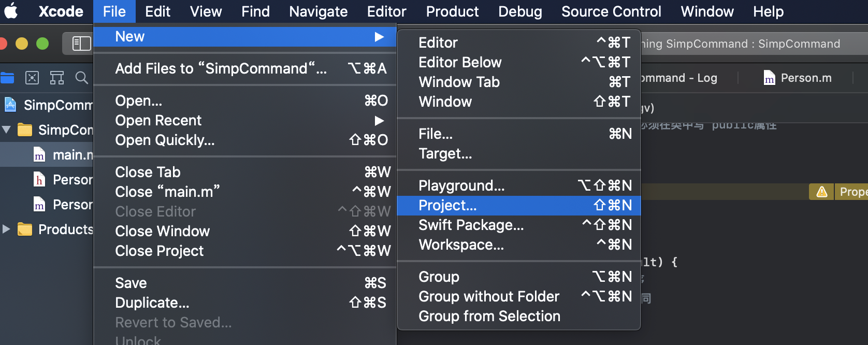Click the Person.m tab file icon

770,78
